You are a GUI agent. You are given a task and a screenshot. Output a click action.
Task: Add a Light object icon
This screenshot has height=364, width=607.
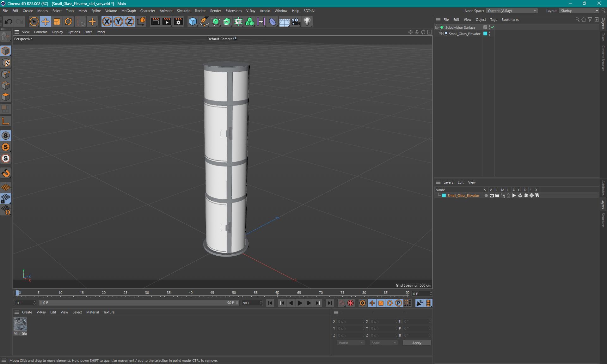[x=307, y=21]
